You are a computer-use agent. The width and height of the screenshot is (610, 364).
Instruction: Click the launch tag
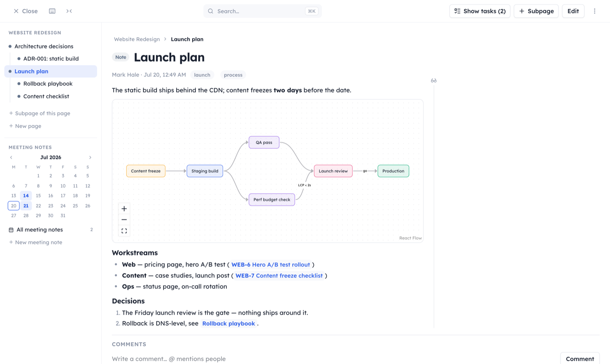(x=202, y=75)
